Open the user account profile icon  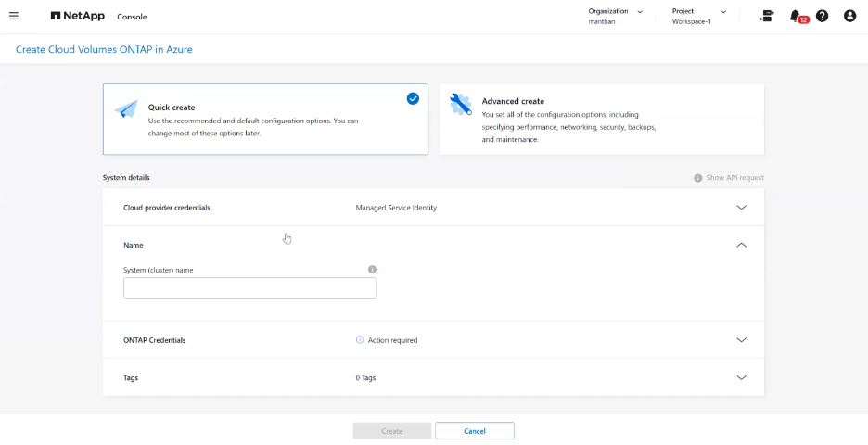[x=849, y=16]
